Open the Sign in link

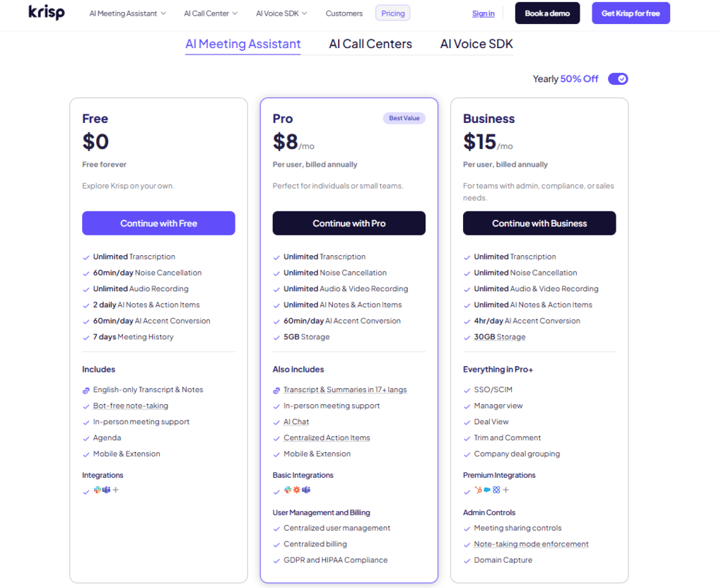(483, 13)
